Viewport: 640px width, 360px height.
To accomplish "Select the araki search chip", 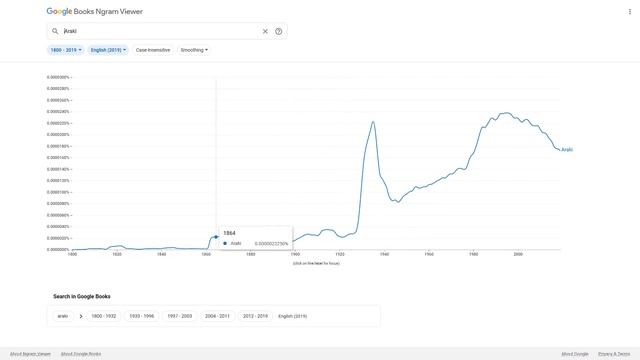I will 63,316.
